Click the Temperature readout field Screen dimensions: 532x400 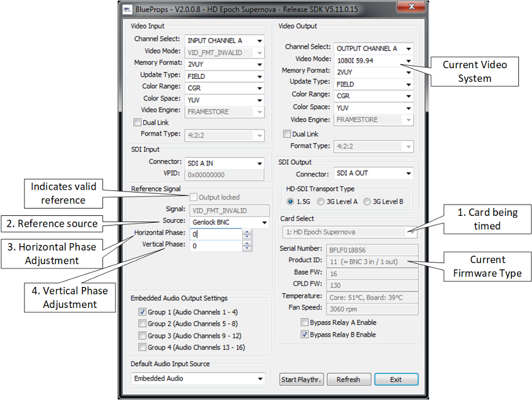372,298
